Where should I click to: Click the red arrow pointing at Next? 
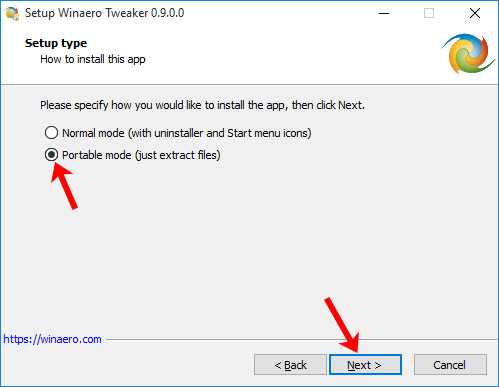coord(342,325)
